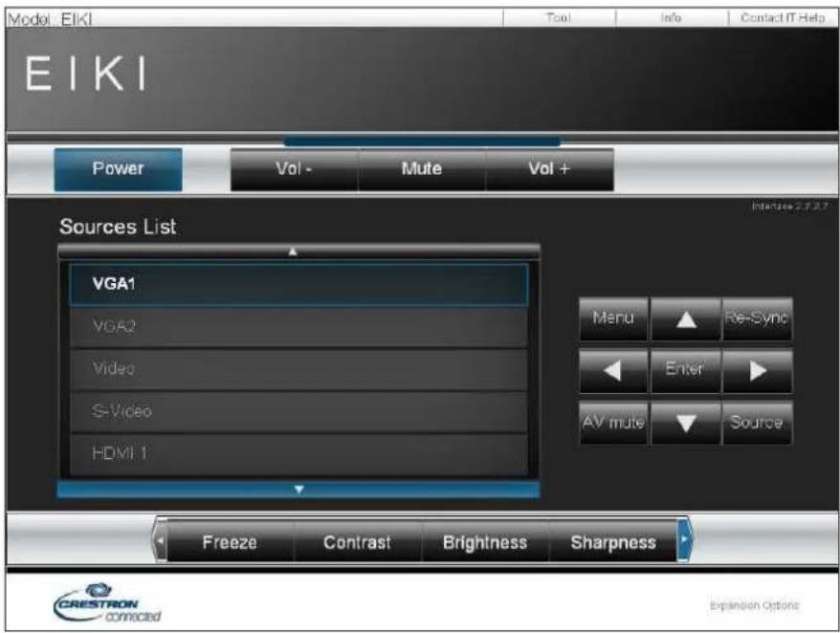Click the up arrow navigation button
840x633 pixels.
pos(686,319)
